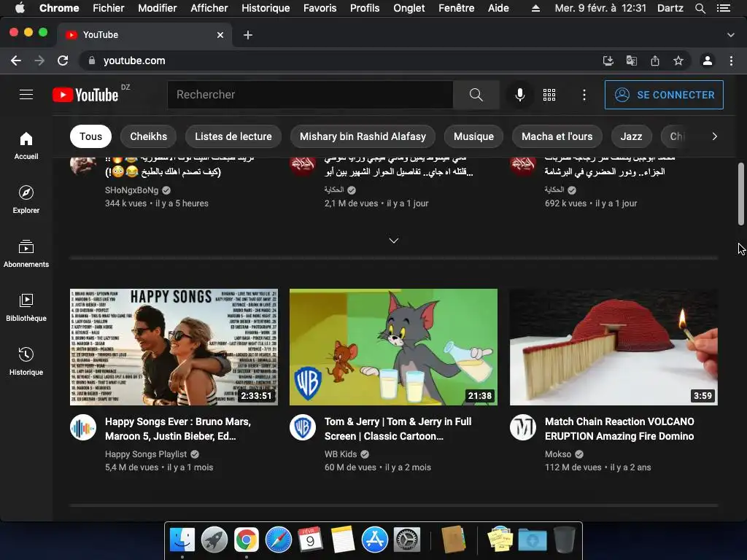
Task: Open SHoNgxBoNg channel name link
Action: click(x=131, y=190)
